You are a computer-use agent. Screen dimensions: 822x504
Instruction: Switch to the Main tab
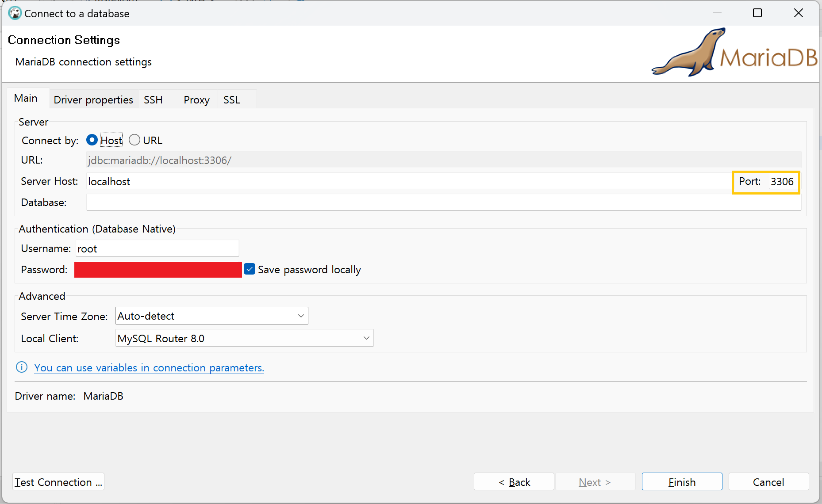[26, 98]
